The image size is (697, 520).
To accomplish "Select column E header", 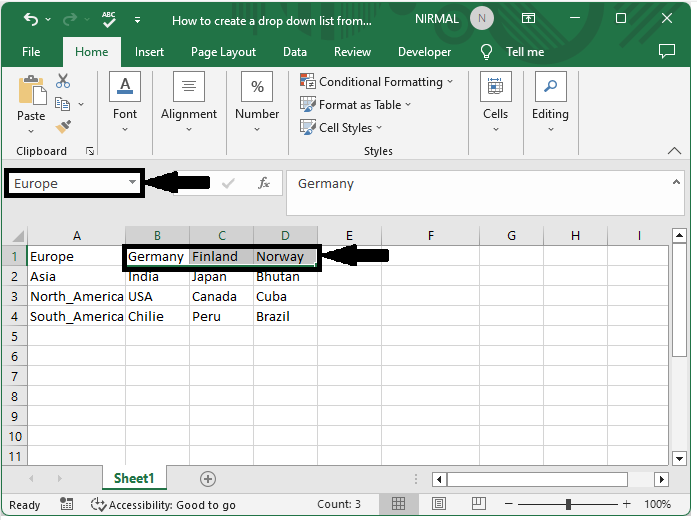I will [349, 236].
